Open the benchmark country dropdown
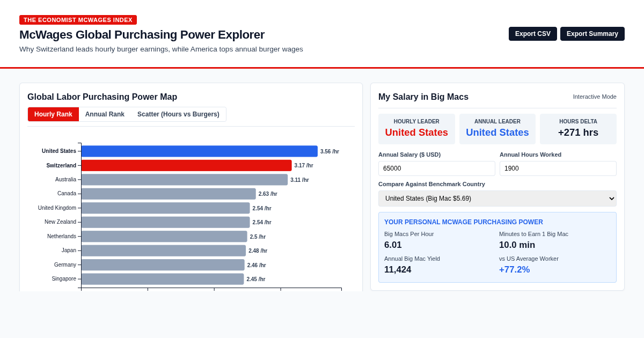This screenshot has width=644, height=338. [497, 199]
